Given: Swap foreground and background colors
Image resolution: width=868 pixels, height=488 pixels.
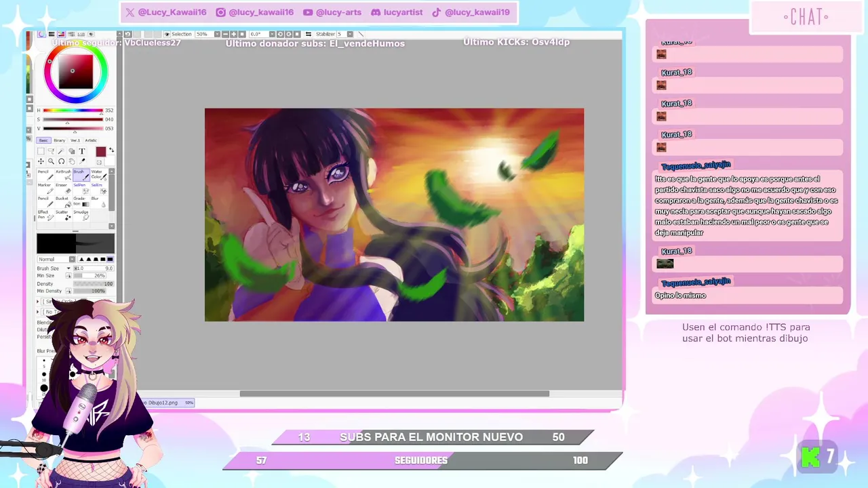Looking at the screenshot, I should [112, 150].
